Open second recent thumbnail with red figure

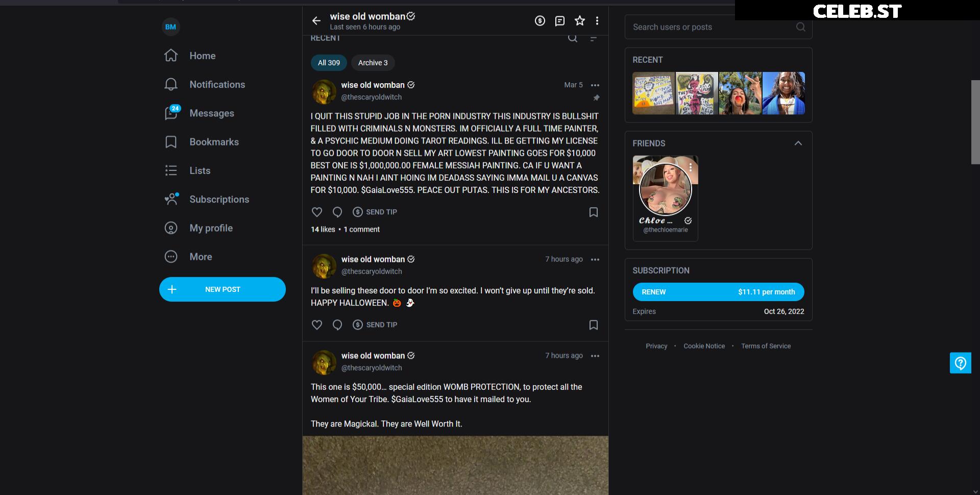coord(697,93)
